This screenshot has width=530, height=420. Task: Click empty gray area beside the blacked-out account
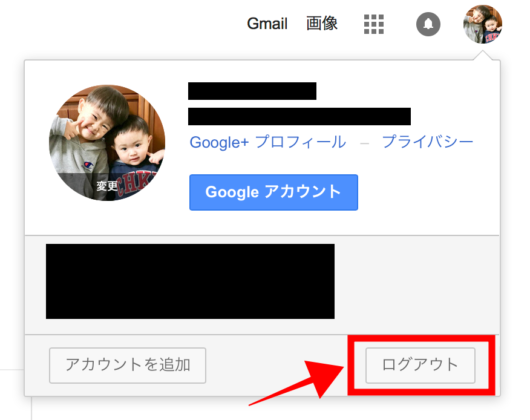pyautogui.click(x=416, y=284)
